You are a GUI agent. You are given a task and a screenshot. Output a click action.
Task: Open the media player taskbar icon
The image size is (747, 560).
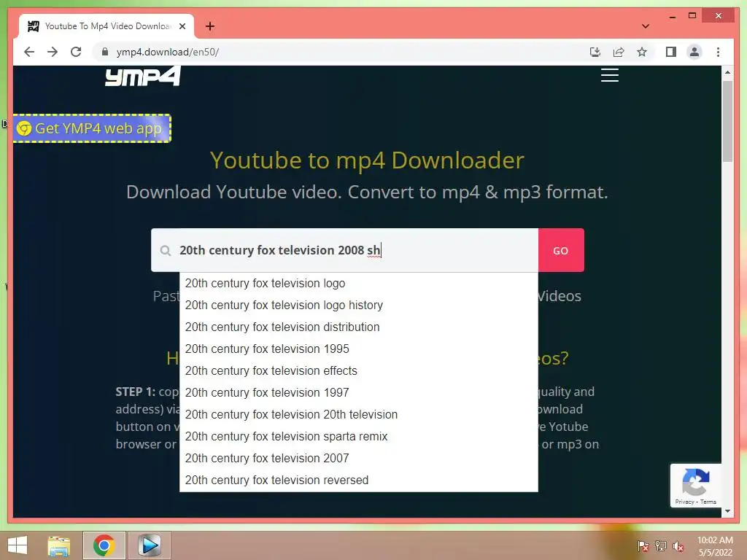(149, 545)
